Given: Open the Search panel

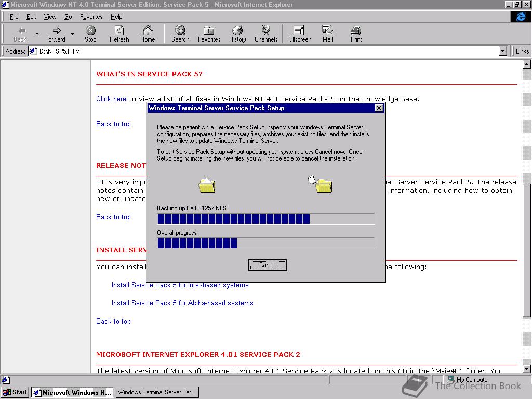Looking at the screenshot, I should (x=180, y=33).
